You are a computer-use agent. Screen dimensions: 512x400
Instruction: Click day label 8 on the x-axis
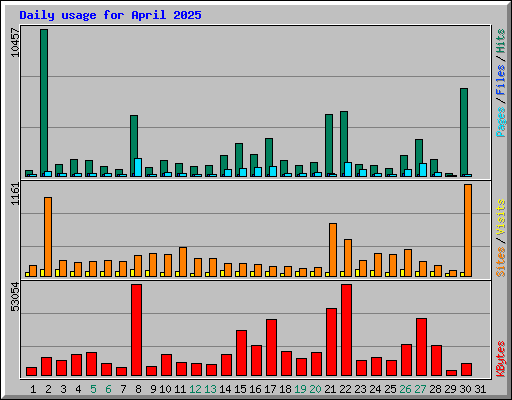[x=138, y=389]
